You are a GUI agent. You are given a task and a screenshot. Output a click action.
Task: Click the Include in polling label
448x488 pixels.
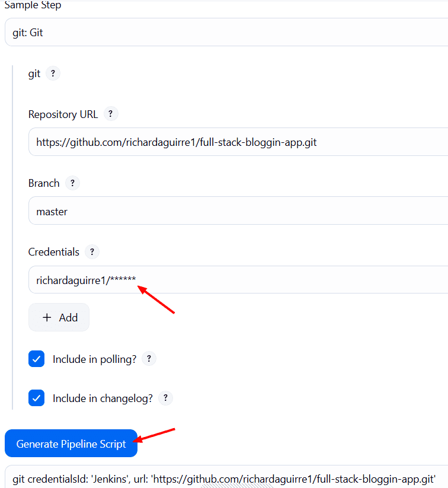tap(95, 359)
